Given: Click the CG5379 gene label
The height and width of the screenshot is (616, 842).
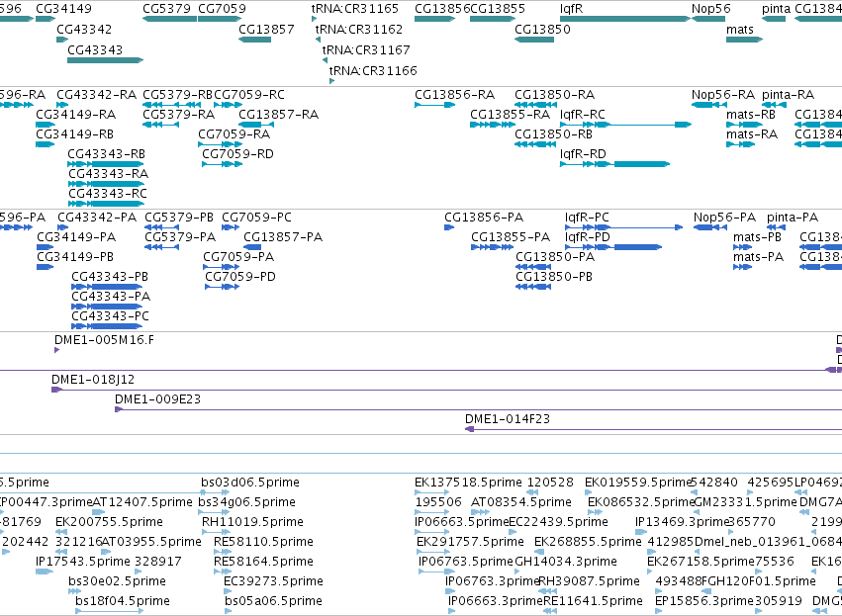Looking at the screenshot, I should pyautogui.click(x=166, y=9).
